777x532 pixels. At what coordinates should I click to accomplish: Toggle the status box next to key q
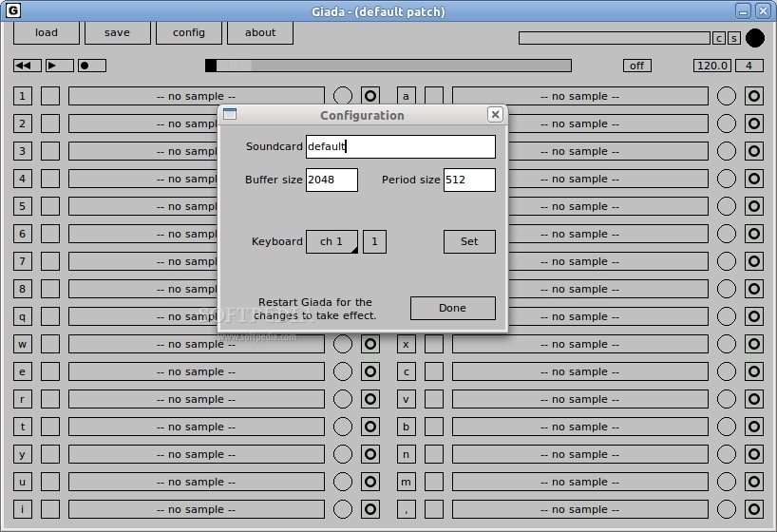50,316
